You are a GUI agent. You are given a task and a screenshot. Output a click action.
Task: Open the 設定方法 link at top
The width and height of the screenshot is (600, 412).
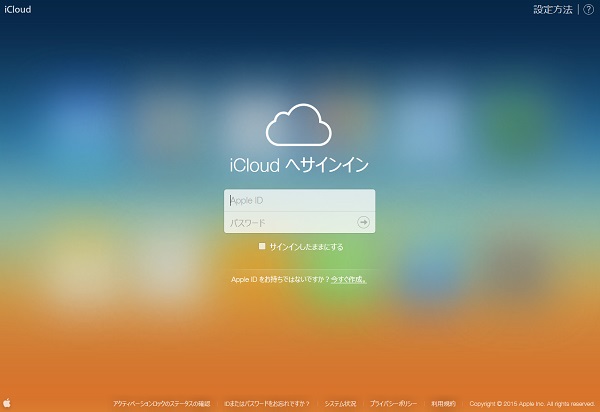point(553,10)
